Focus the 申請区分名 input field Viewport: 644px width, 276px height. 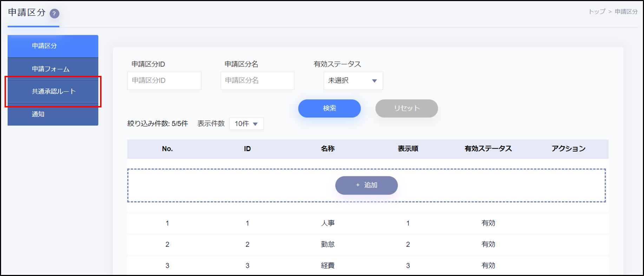(257, 81)
